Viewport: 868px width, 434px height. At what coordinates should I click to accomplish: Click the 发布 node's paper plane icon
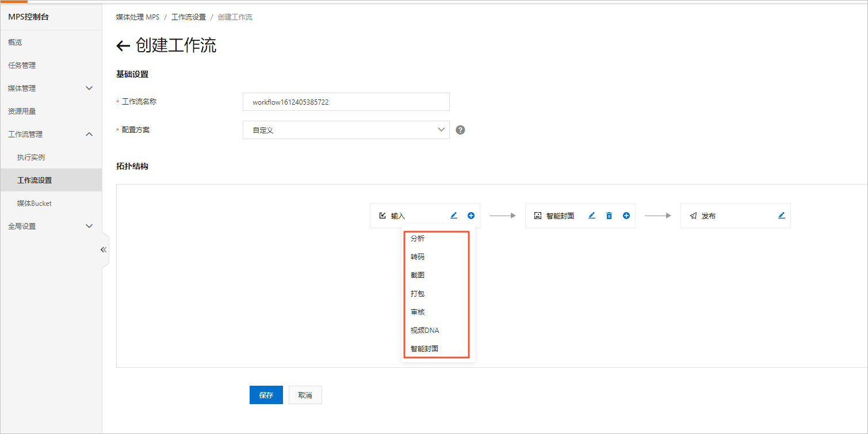coord(693,216)
